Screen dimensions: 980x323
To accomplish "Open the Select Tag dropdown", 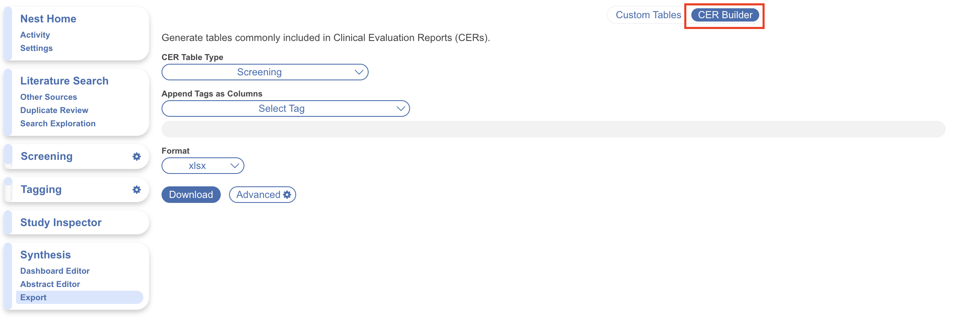I will pos(285,108).
